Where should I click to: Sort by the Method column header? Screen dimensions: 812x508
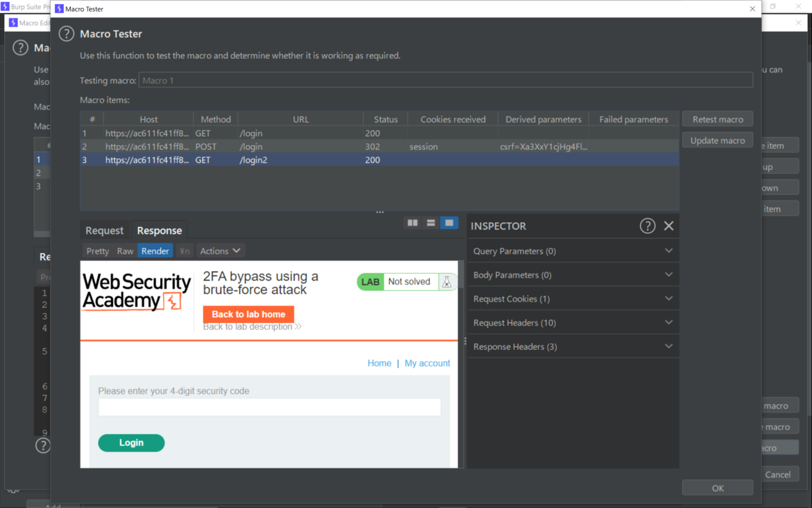point(216,119)
